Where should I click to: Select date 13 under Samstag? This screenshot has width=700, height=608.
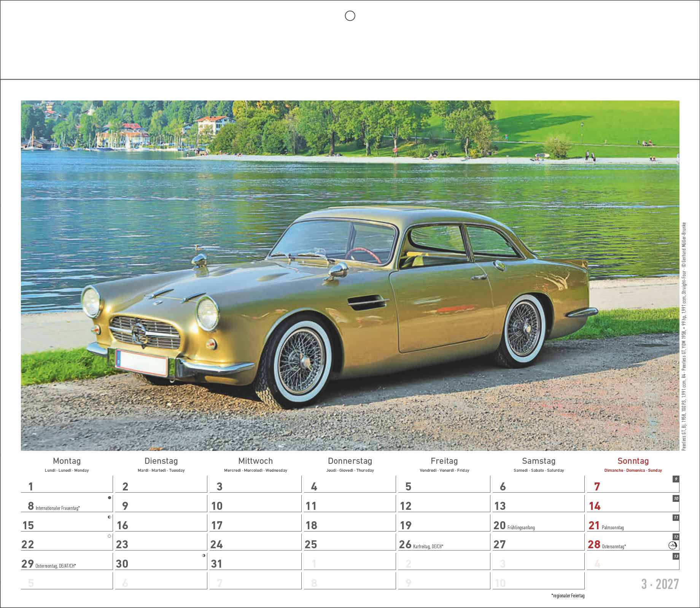[x=500, y=506]
